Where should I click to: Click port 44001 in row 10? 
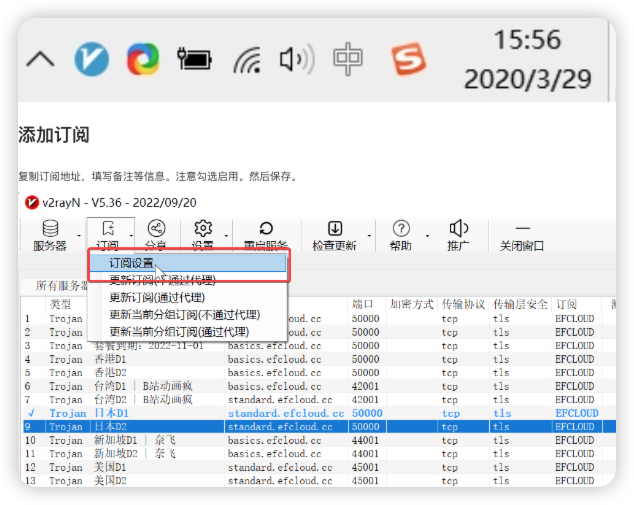pyautogui.click(x=365, y=440)
